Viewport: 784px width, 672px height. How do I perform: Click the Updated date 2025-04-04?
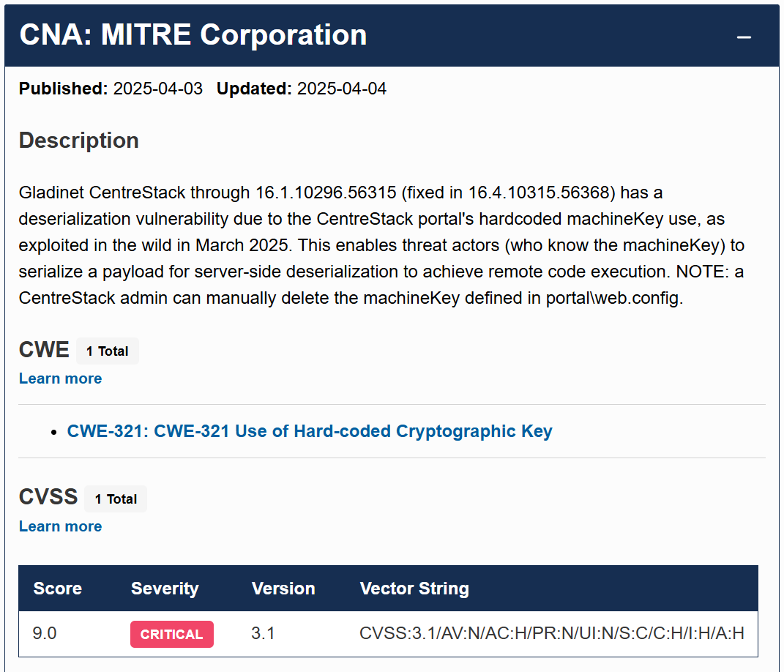(342, 89)
